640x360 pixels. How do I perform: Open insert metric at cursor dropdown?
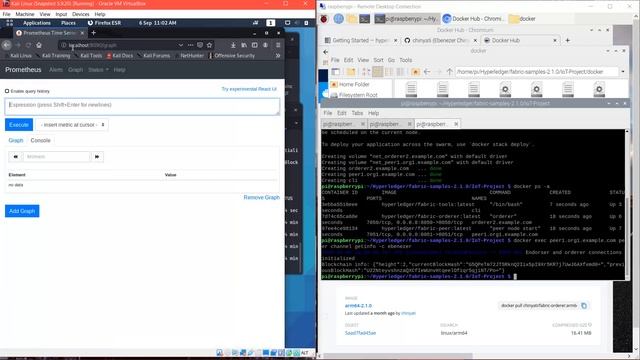click(x=72, y=125)
